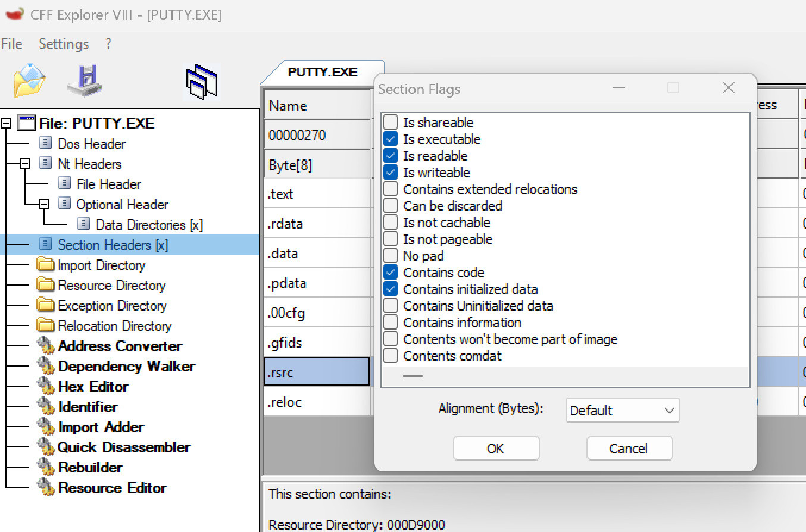Uncheck the Is executable flag
This screenshot has height=532, width=806.
[x=390, y=139]
